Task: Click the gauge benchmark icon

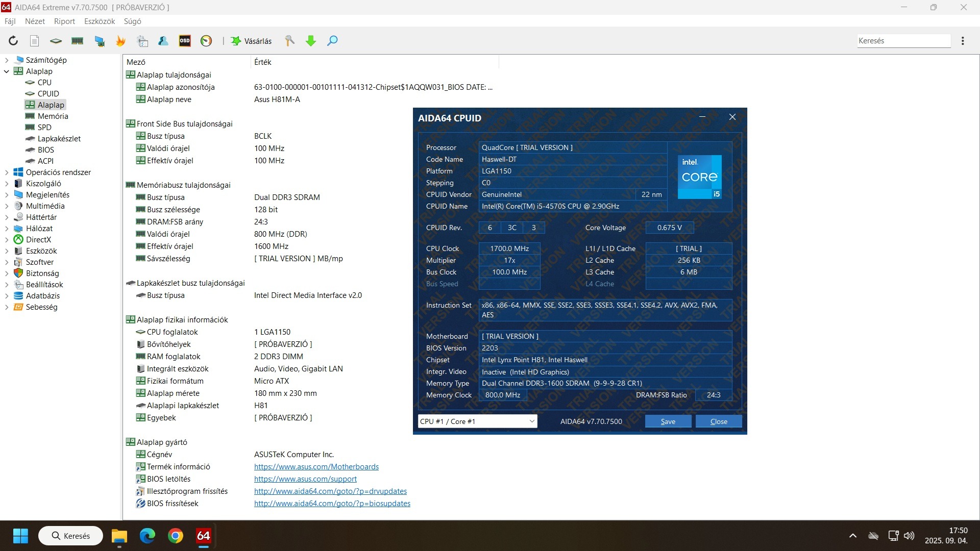Action: pos(206,41)
